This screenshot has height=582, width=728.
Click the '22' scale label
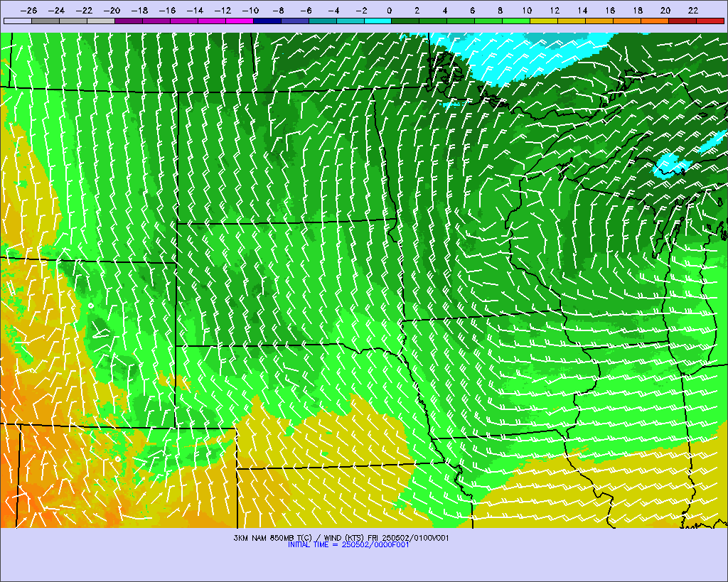tap(693, 11)
